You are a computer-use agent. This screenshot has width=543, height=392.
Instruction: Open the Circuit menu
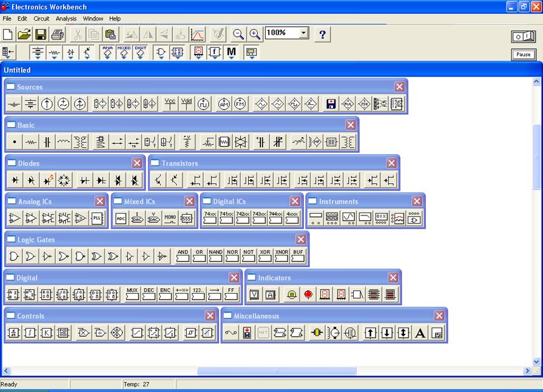[x=41, y=19]
